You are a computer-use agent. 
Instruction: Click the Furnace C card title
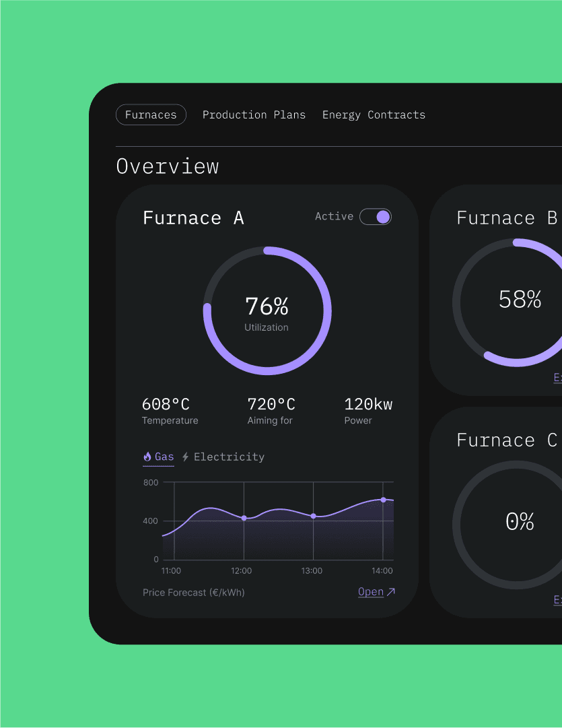click(x=507, y=440)
